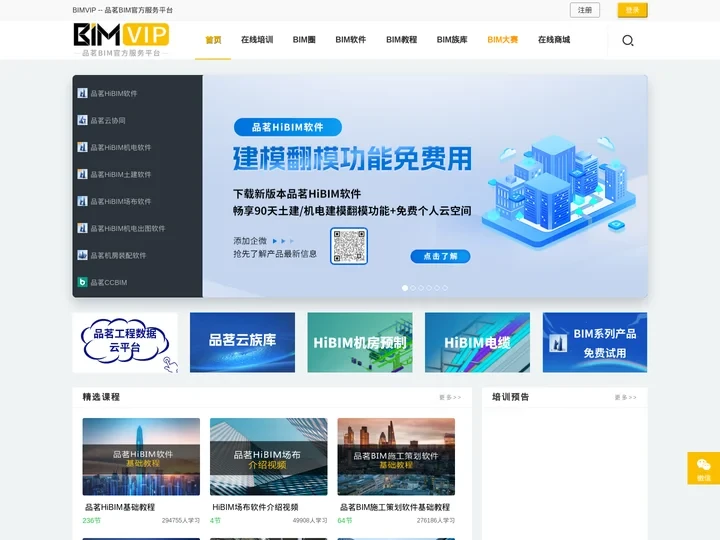Click banner headline 建模翻模功能免费用

coord(352,159)
